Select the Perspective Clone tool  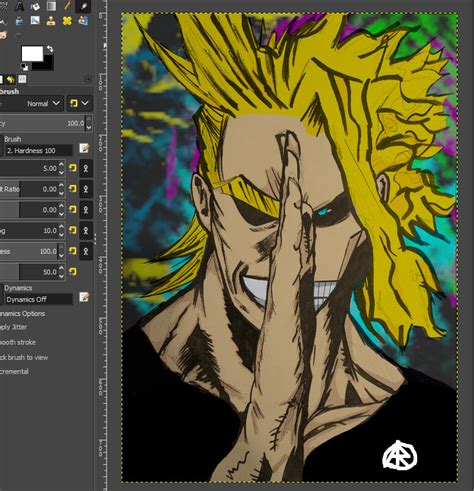83,21
